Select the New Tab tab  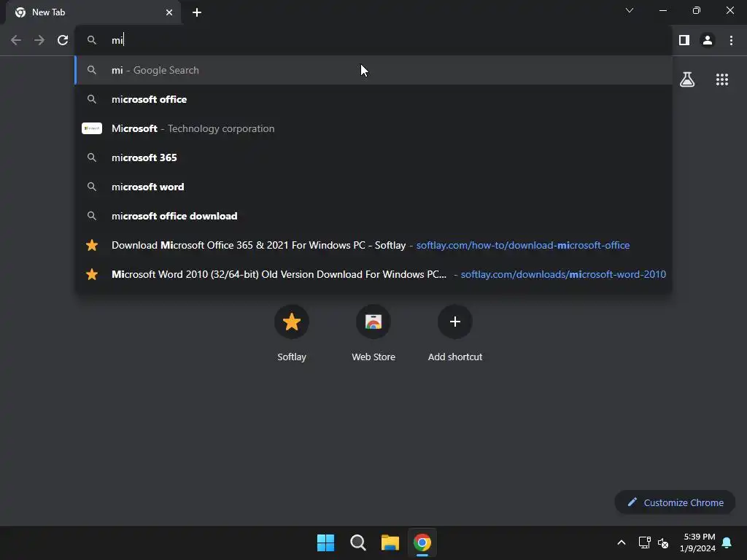93,12
